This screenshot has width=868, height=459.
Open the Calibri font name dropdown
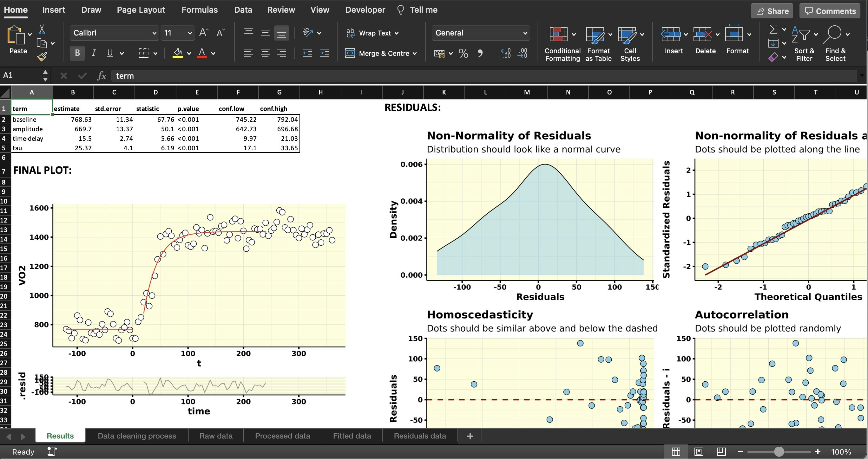coord(154,33)
